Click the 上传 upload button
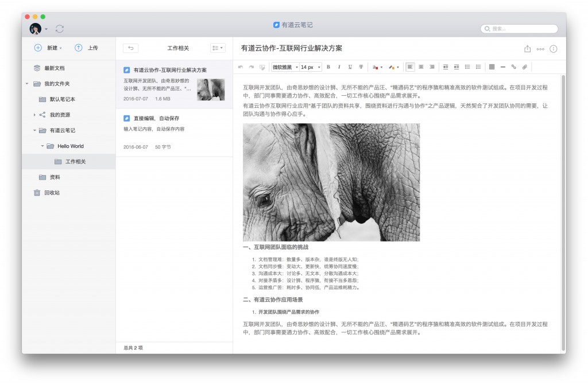The height and width of the screenshot is (385, 588). click(86, 48)
